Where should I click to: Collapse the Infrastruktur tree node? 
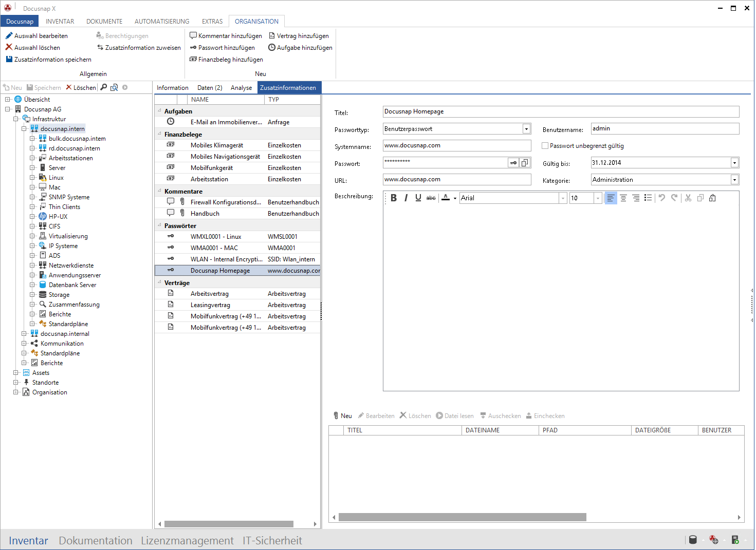[16, 119]
